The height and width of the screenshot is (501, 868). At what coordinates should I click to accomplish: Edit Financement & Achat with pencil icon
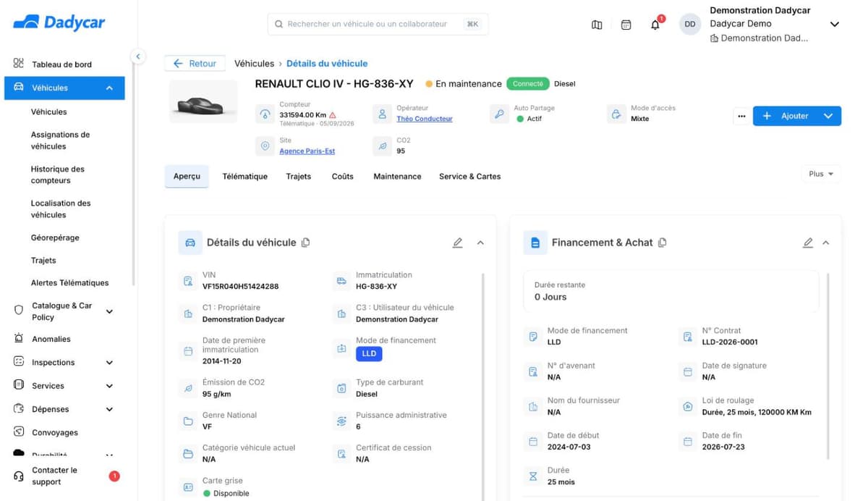point(808,243)
